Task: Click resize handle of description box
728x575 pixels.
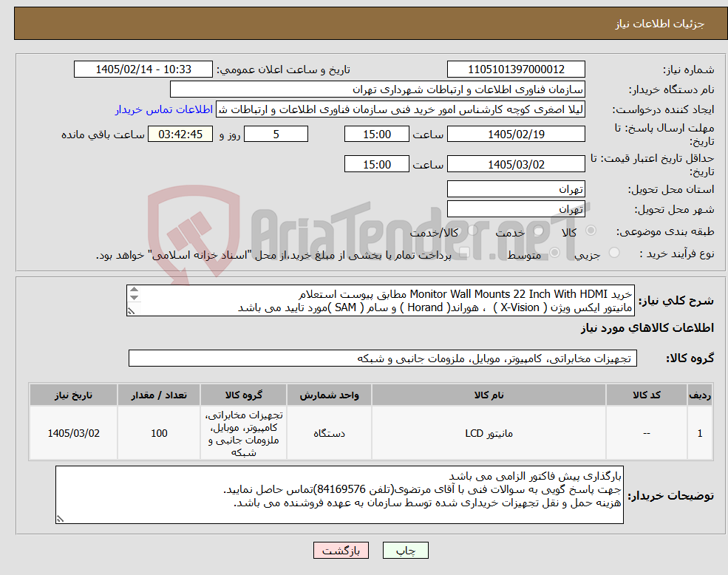Action: pyautogui.click(x=131, y=312)
